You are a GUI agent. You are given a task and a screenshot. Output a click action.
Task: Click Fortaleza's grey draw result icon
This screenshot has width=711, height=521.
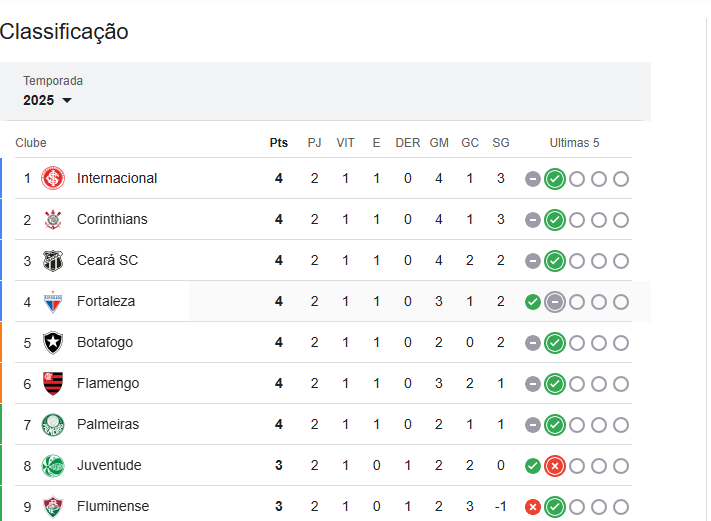pos(555,301)
